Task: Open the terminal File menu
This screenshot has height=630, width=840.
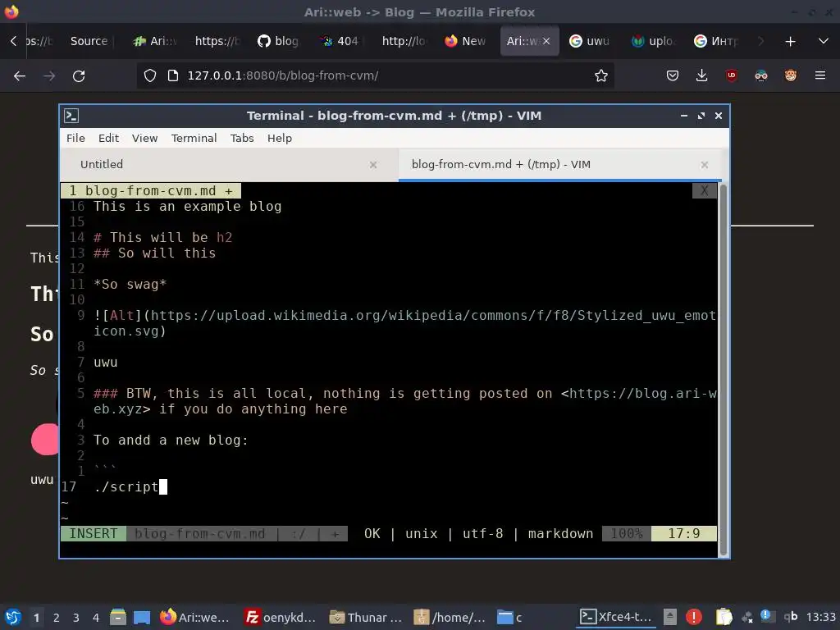Action: [x=75, y=138]
